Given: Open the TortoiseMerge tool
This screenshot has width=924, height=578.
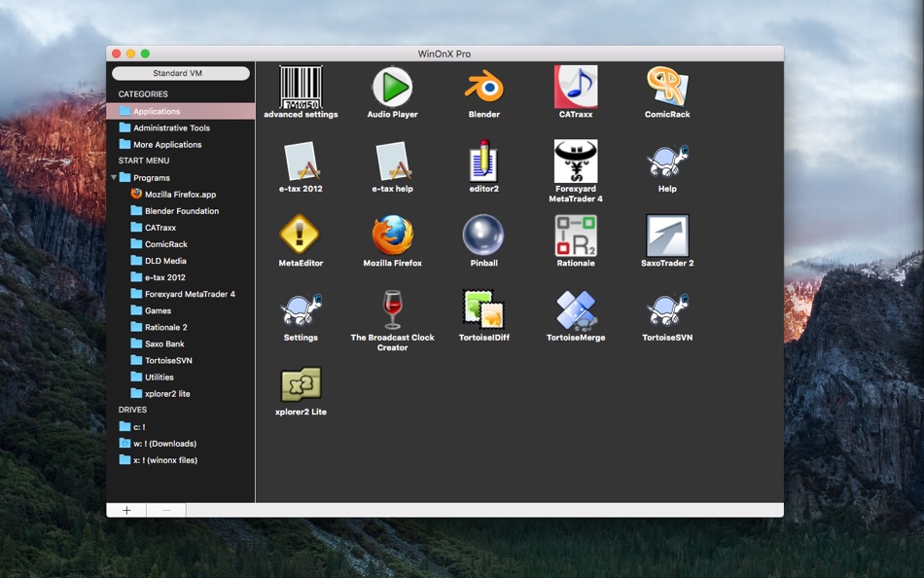Looking at the screenshot, I should tap(575, 309).
